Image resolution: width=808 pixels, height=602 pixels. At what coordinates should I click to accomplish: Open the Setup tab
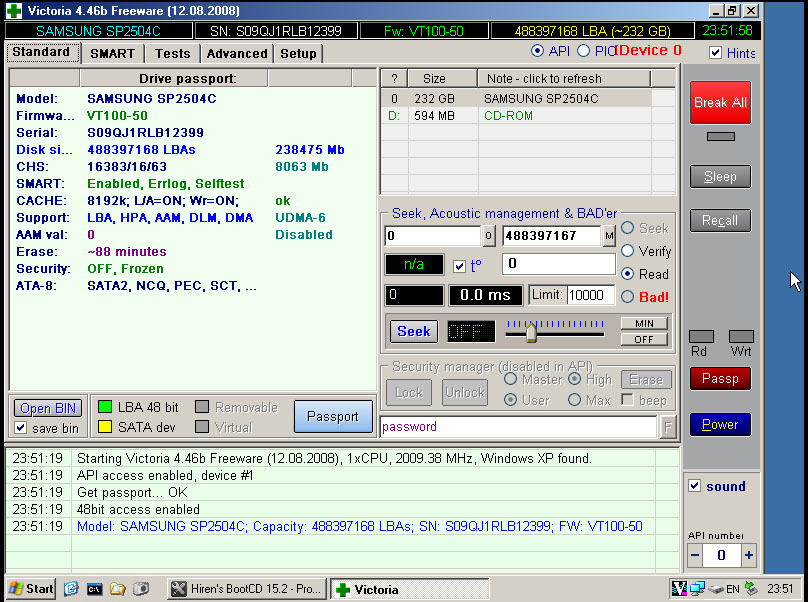298,54
